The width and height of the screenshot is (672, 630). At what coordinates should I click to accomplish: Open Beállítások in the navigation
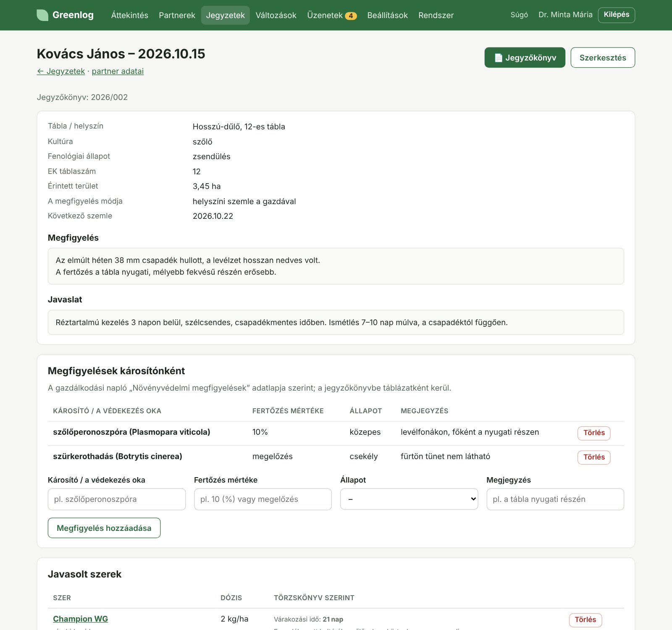387,15
